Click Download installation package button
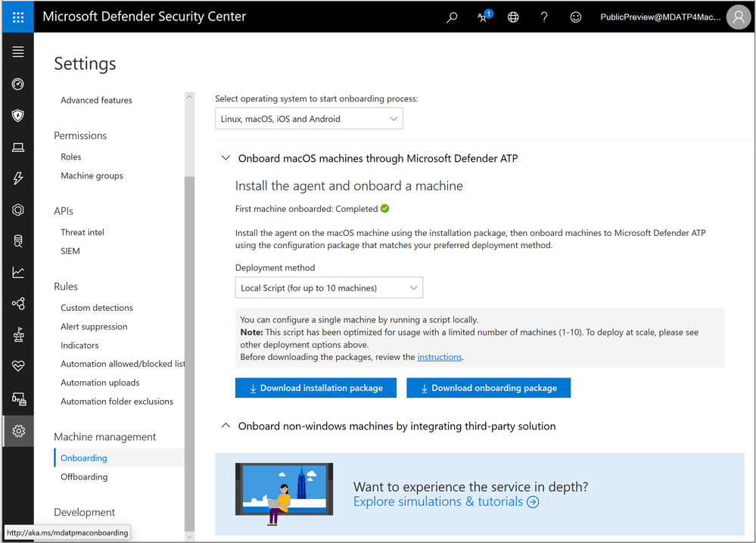Screen dimensions: 756x543 pyautogui.click(x=316, y=388)
